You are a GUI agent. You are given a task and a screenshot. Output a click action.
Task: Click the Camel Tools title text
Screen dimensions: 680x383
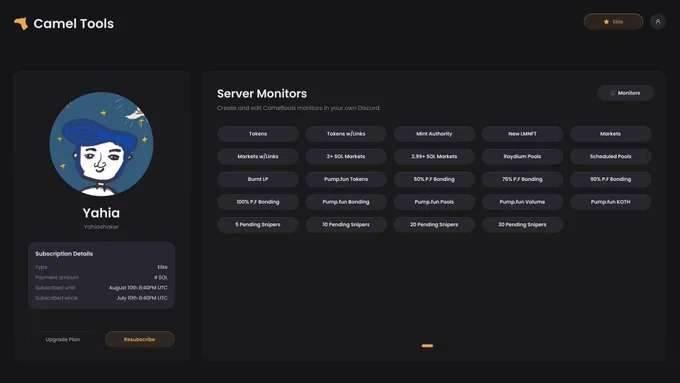point(74,23)
